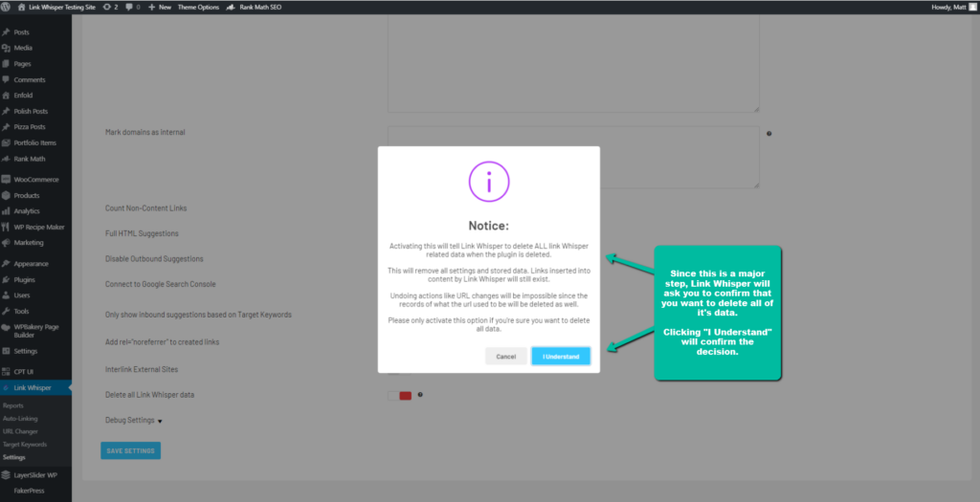Click the Media icon in sidebar
Image resolution: width=980 pixels, height=502 pixels.
pyautogui.click(x=7, y=48)
